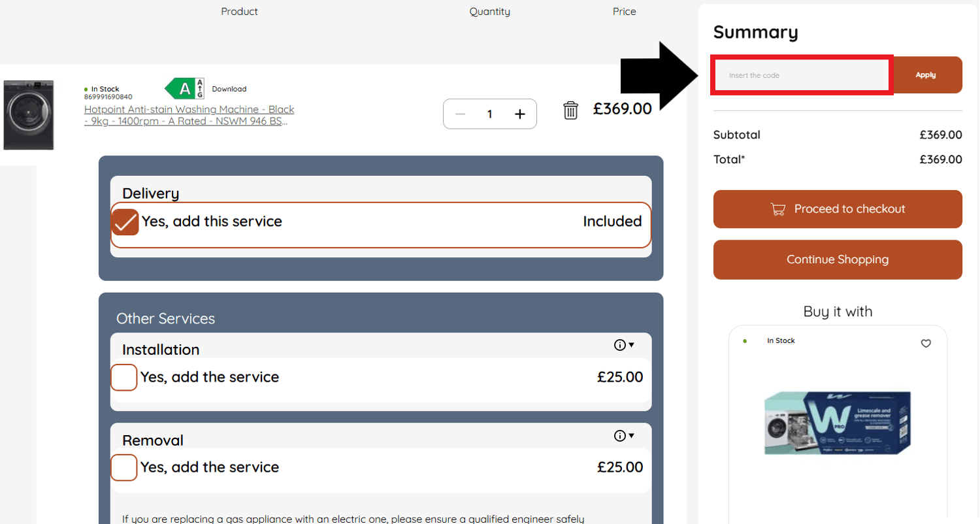980x524 pixels.
Task: Open the washing machine product thumbnail
Action: point(28,115)
